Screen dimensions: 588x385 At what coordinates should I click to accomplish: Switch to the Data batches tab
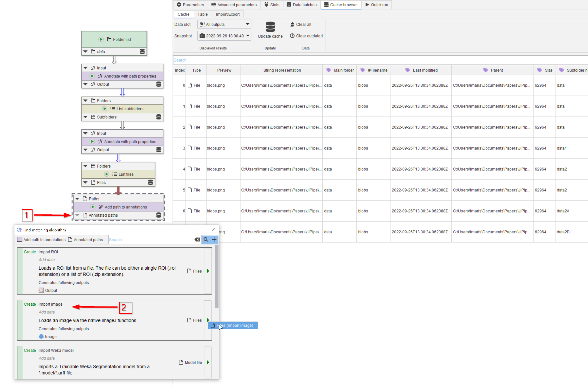coord(301,5)
